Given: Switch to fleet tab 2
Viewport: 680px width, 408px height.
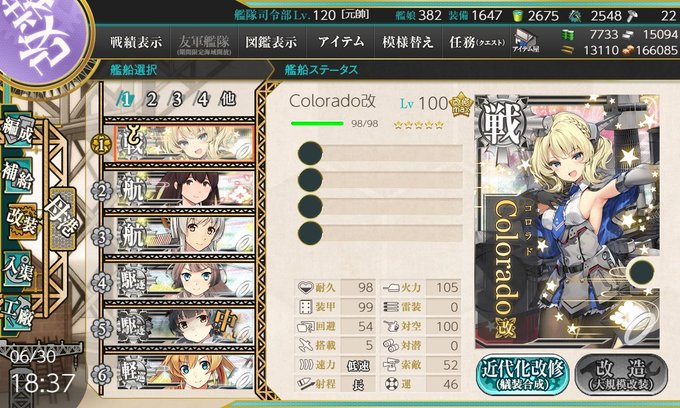Looking at the screenshot, I should [151, 100].
